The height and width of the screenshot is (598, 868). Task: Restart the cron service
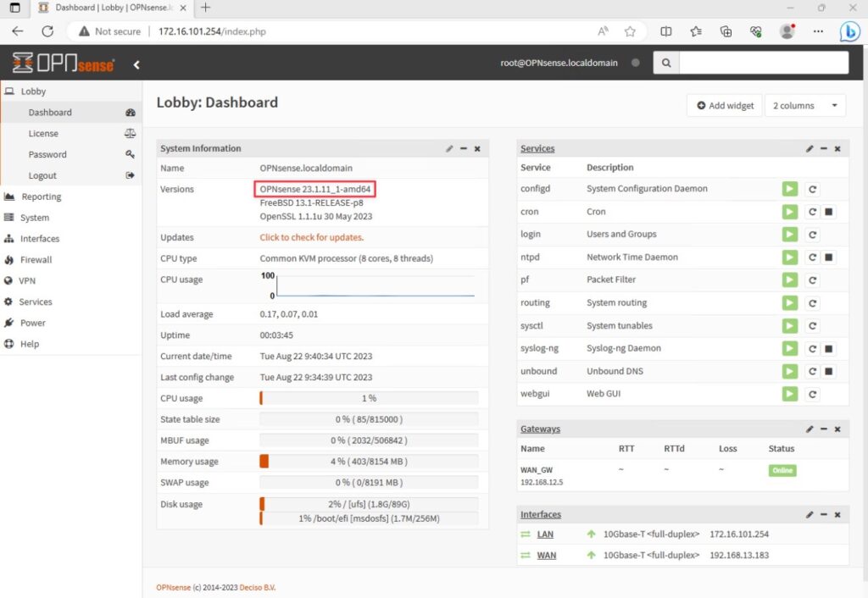812,212
